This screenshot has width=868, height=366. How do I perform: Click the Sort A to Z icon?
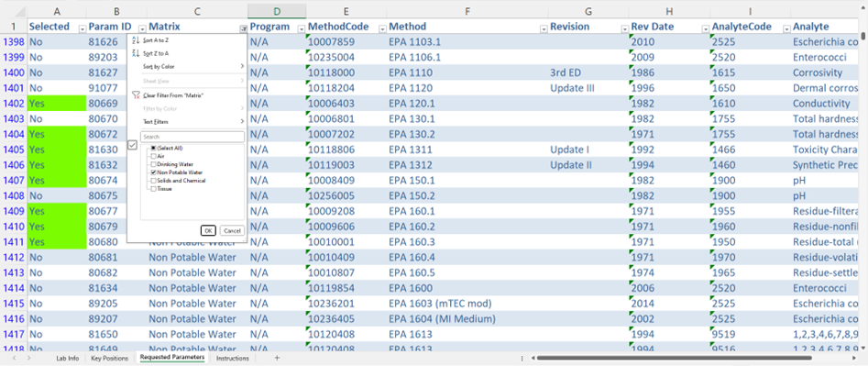tap(136, 40)
